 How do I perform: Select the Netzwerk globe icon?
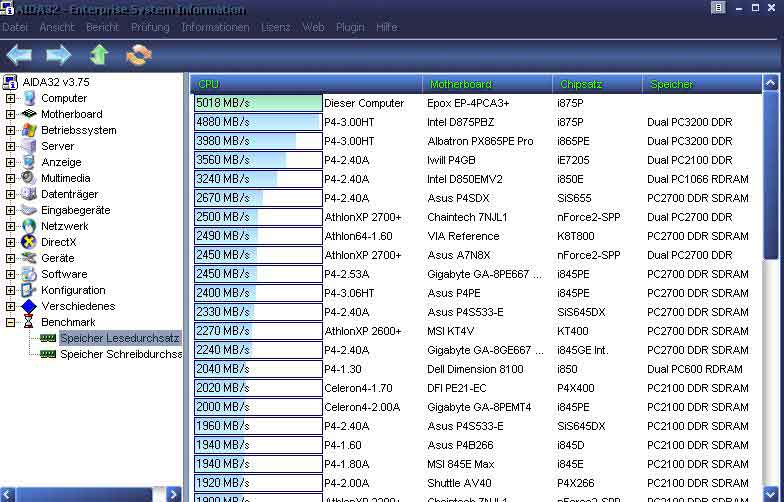pyautogui.click(x=29, y=226)
